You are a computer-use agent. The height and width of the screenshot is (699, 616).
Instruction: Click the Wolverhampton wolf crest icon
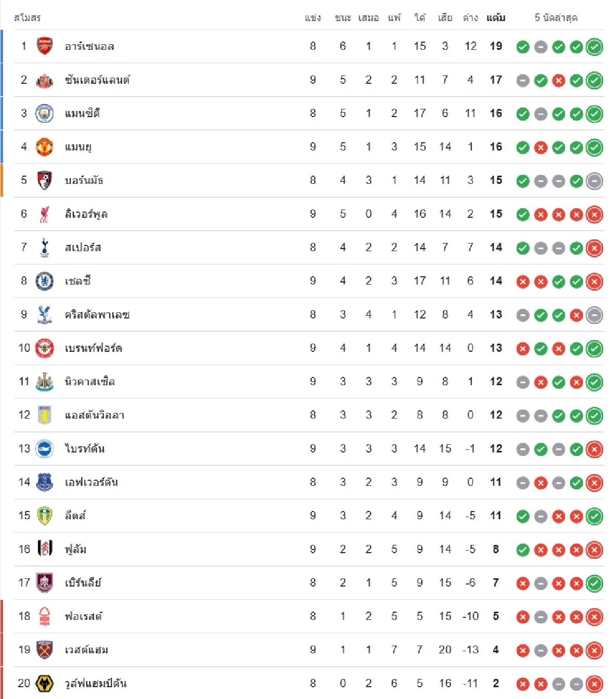point(45,684)
